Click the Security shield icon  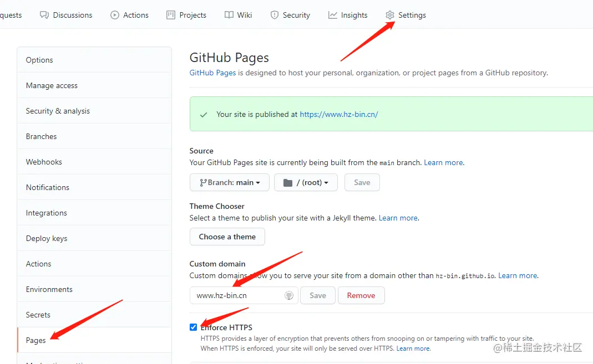pos(275,15)
